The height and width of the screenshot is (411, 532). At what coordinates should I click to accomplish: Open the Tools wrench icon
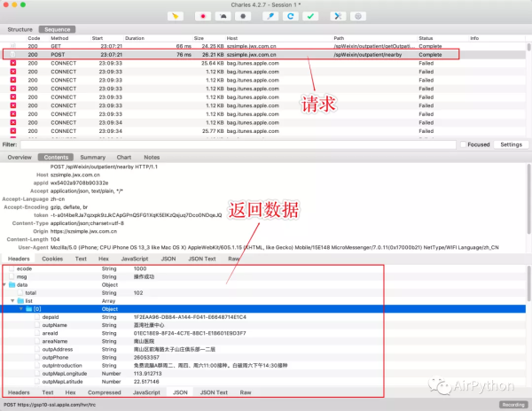click(x=338, y=16)
